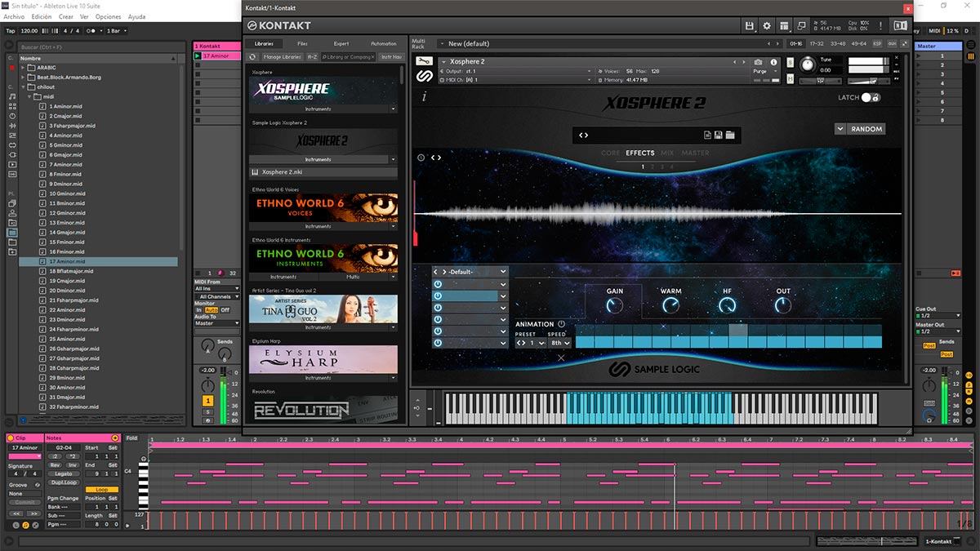The image size is (980, 551).
Task: Switch to the CORE tab in Xosphere
Action: click(x=610, y=153)
